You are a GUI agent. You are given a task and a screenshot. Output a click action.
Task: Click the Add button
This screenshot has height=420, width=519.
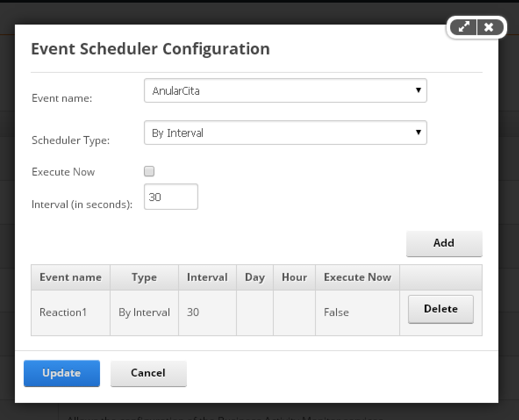444,244
